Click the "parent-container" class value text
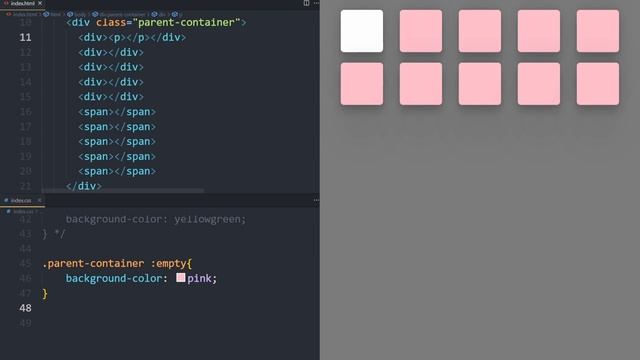This screenshot has height=360, width=640. click(x=187, y=22)
